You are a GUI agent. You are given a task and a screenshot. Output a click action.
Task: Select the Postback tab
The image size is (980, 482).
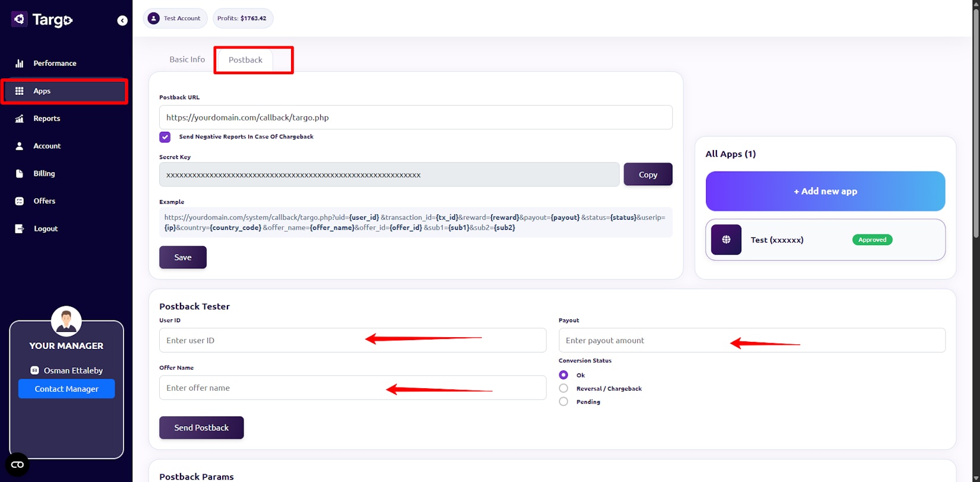[245, 60]
